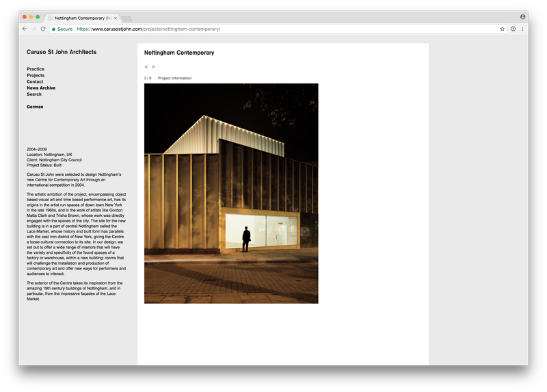The width and height of the screenshot is (547, 392).
Task: Open the Practice menu link
Action: pyautogui.click(x=36, y=69)
